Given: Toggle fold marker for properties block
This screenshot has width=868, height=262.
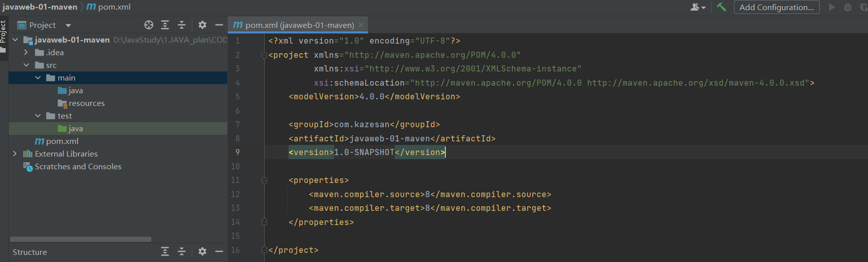Looking at the screenshot, I should tap(264, 180).
